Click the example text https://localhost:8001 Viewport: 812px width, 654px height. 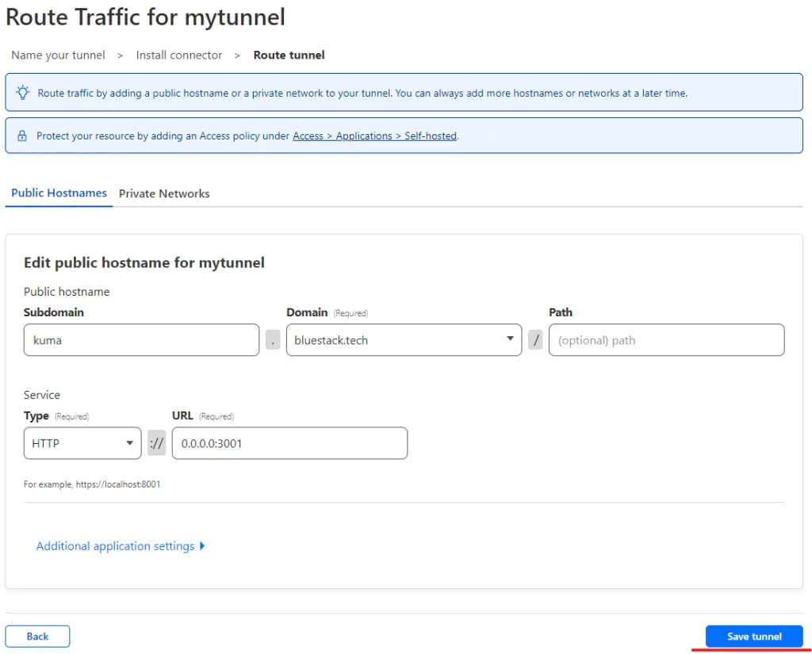(x=118, y=484)
